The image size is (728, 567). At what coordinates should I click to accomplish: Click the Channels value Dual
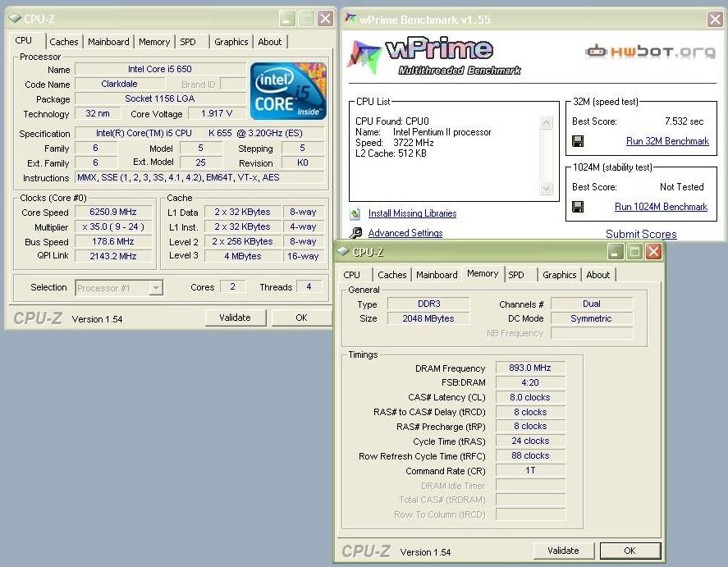[592, 304]
